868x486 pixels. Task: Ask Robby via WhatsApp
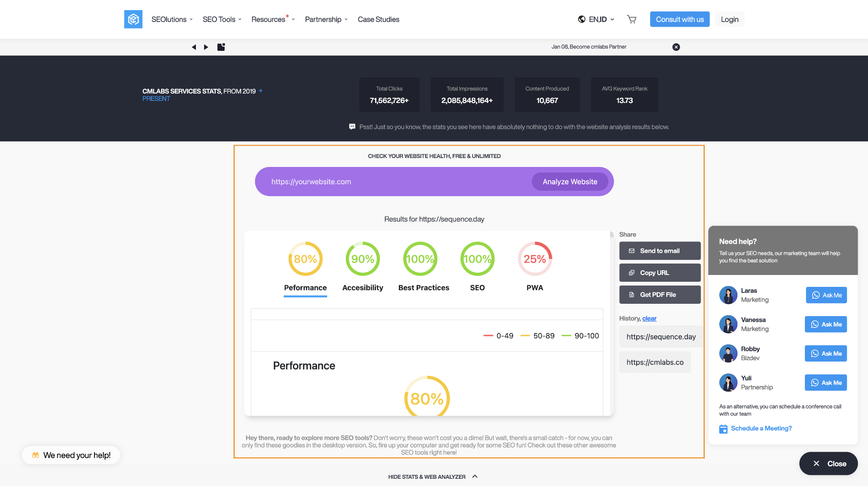coord(826,353)
